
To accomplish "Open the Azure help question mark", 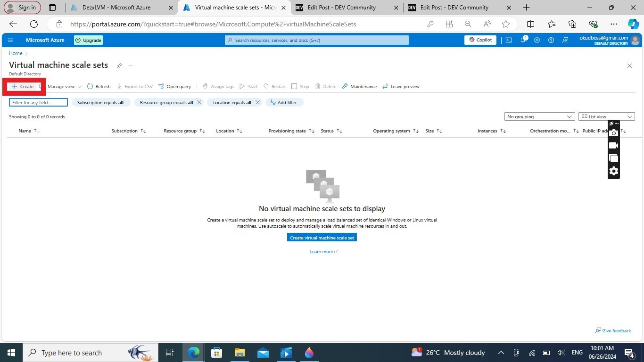I will point(551,40).
